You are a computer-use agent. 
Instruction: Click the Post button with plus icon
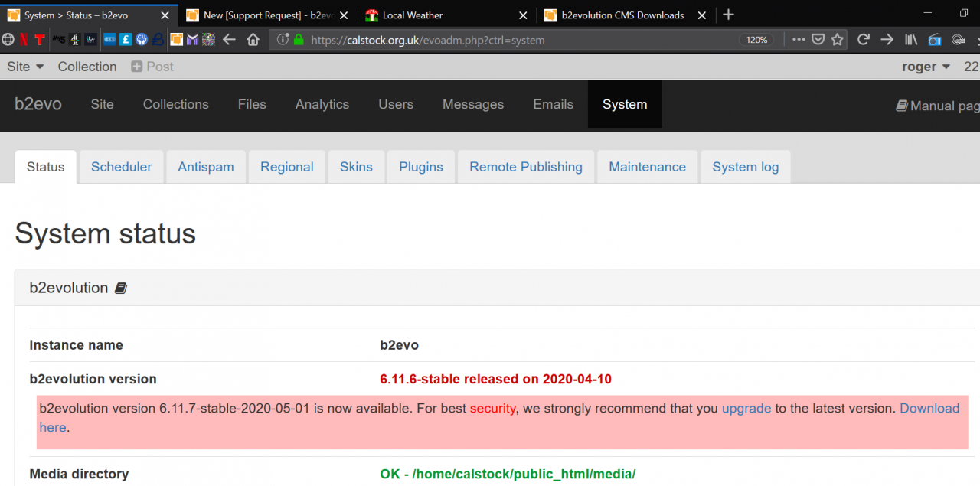(152, 67)
